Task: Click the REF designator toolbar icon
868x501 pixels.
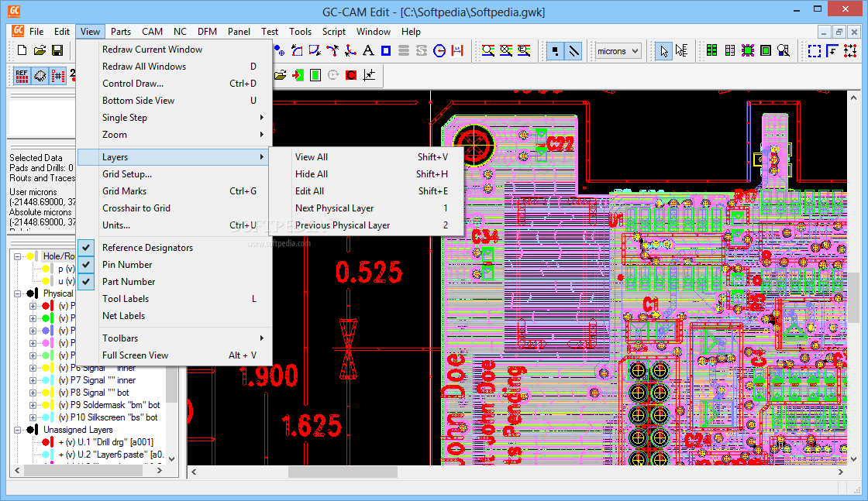Action: coord(22,75)
